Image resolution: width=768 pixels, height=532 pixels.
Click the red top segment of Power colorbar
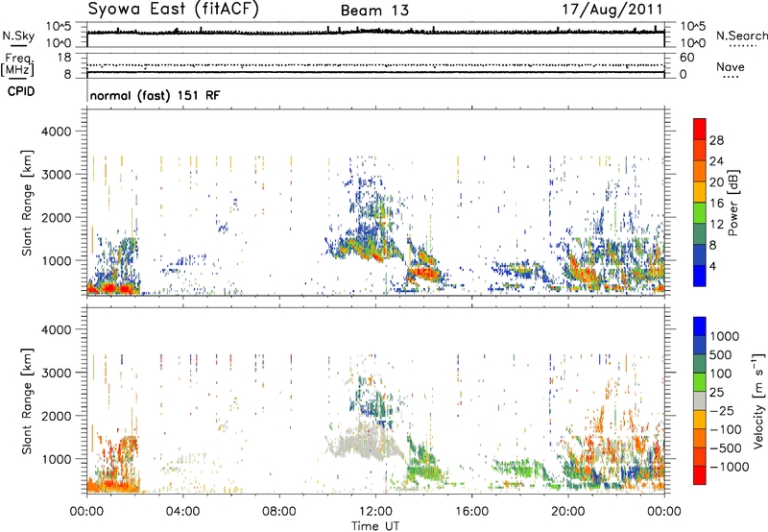pyautogui.click(x=700, y=129)
